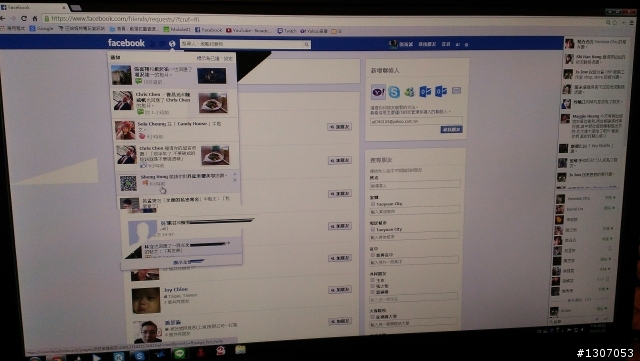Open the Twitch bookmark
The height and width of the screenshot is (361, 640).
tap(287, 31)
